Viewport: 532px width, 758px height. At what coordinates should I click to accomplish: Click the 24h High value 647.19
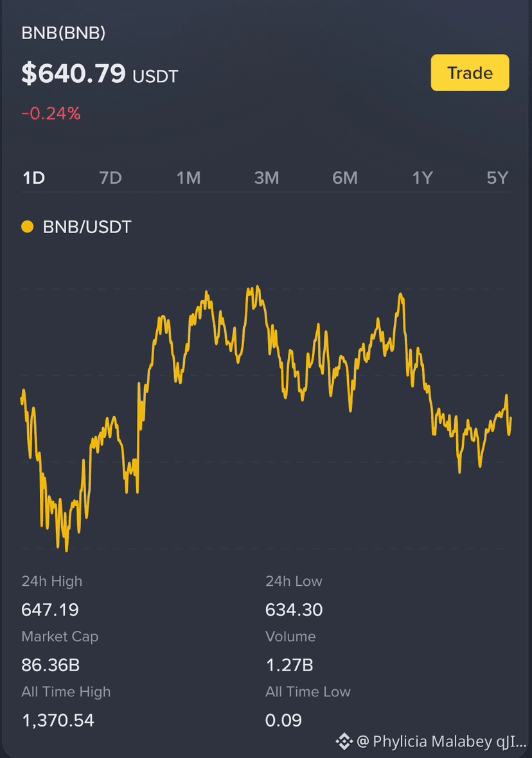50,610
